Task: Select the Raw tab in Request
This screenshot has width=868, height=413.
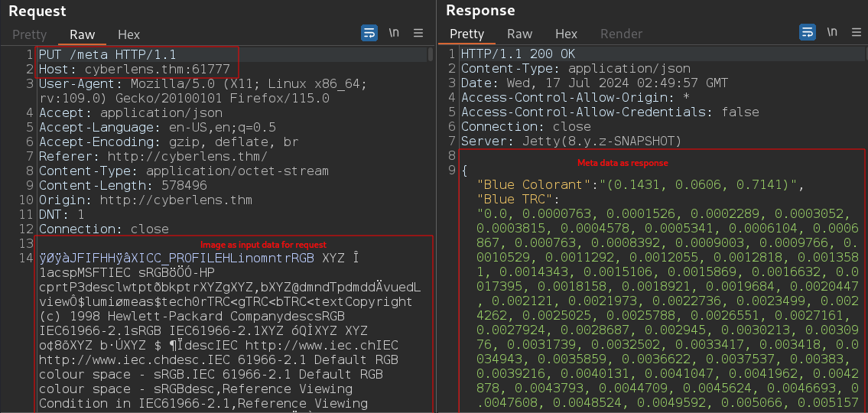Action: 83,34
